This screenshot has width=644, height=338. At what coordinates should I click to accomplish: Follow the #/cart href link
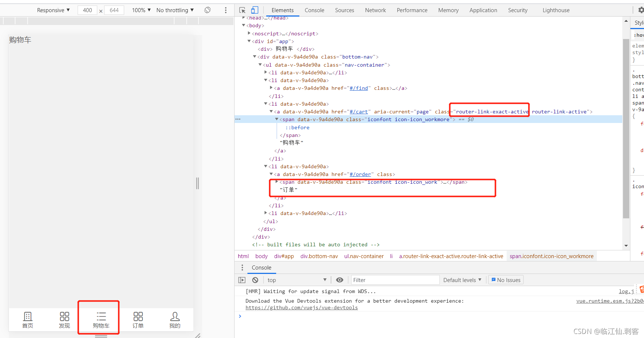point(359,112)
